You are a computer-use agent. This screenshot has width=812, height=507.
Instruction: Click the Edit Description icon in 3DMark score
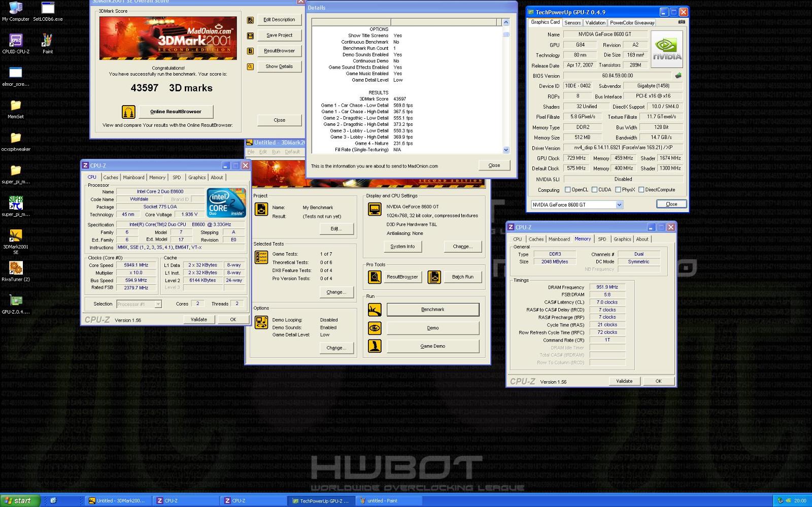pos(250,20)
